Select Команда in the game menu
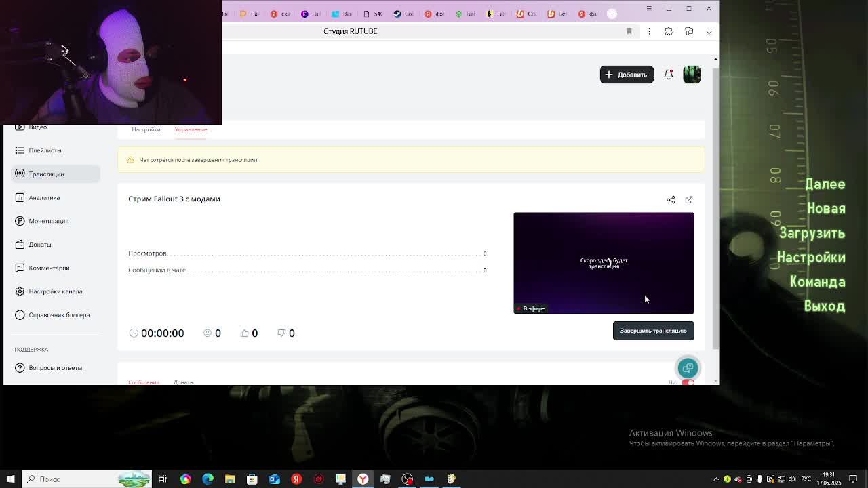The width and height of the screenshot is (868, 488). (817, 282)
